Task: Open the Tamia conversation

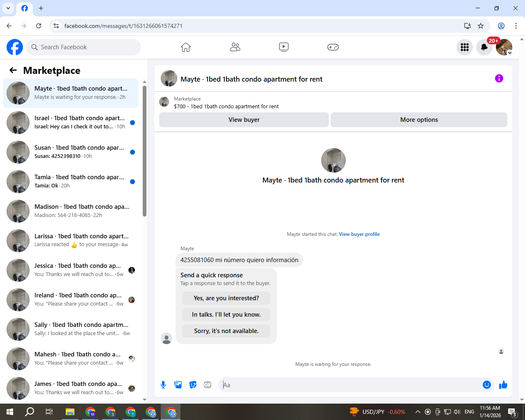Action: point(71,182)
